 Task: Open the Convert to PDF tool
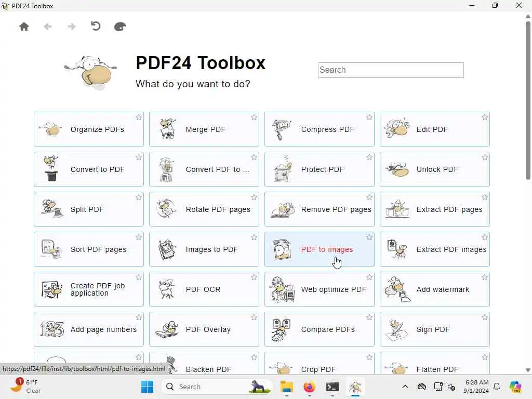pos(88,169)
